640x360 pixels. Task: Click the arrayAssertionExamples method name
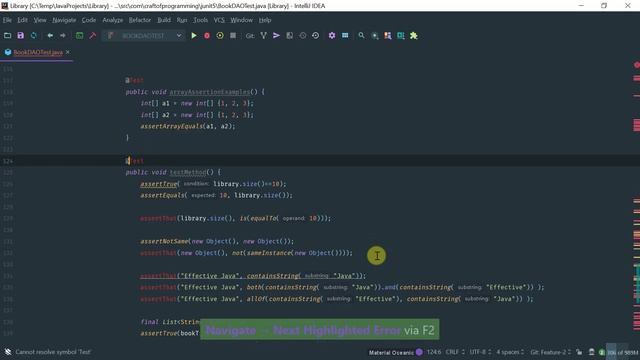coord(210,92)
